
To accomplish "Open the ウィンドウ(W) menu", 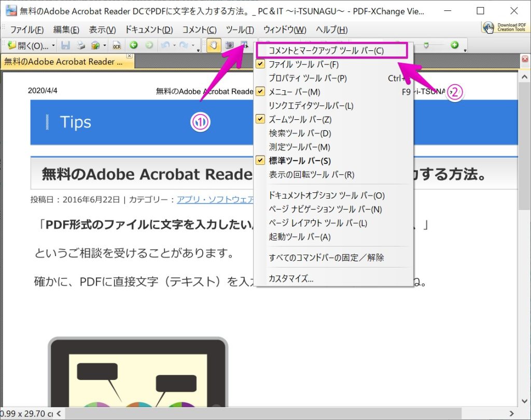I will point(285,30).
